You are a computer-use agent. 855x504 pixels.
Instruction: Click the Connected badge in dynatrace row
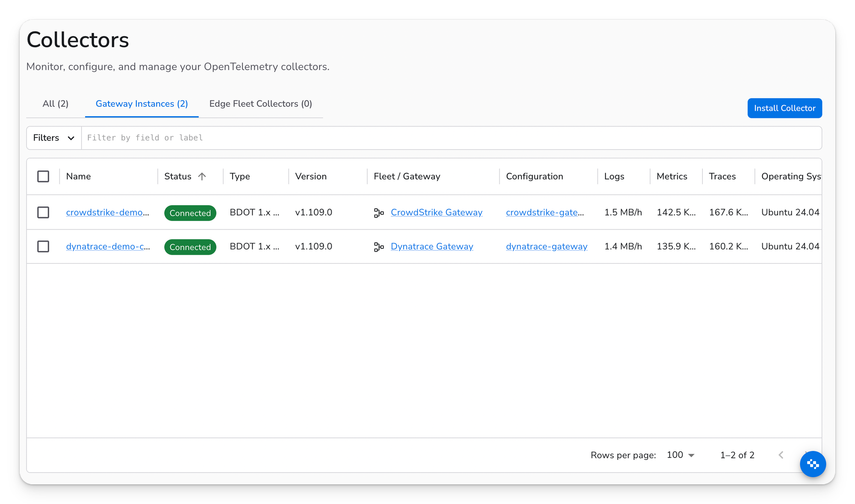(x=190, y=247)
